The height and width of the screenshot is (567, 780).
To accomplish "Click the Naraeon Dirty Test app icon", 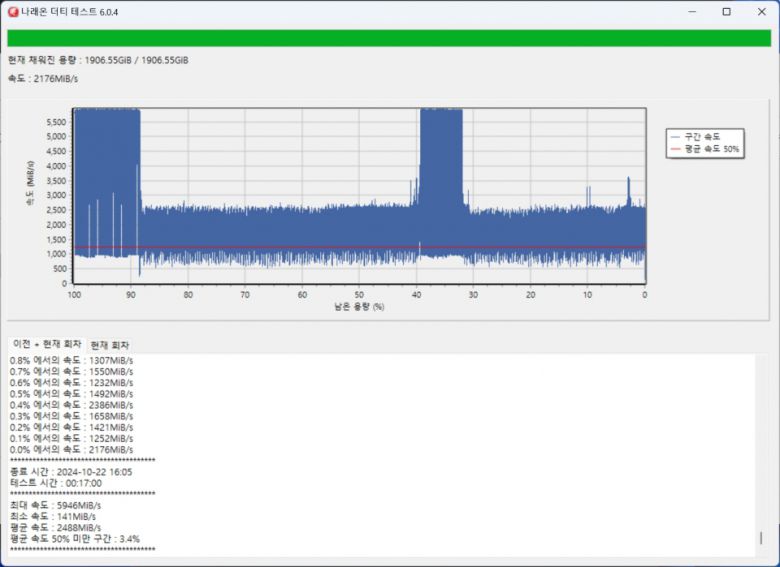I will click(12, 12).
